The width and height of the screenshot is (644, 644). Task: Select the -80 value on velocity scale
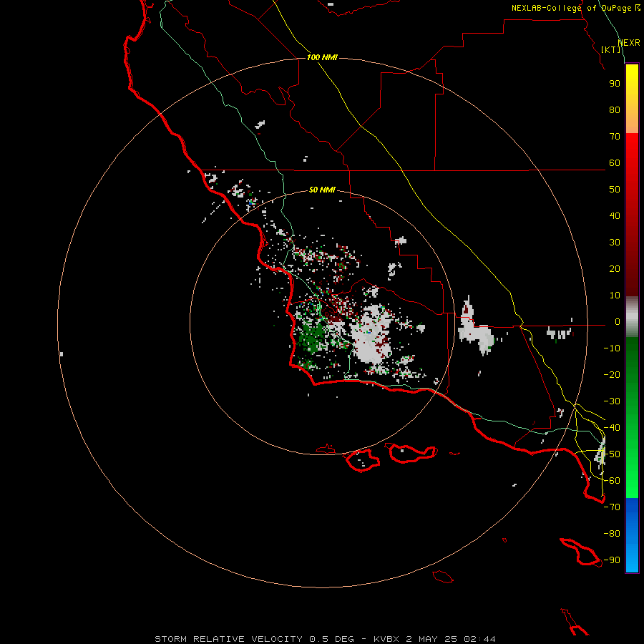(x=612, y=534)
